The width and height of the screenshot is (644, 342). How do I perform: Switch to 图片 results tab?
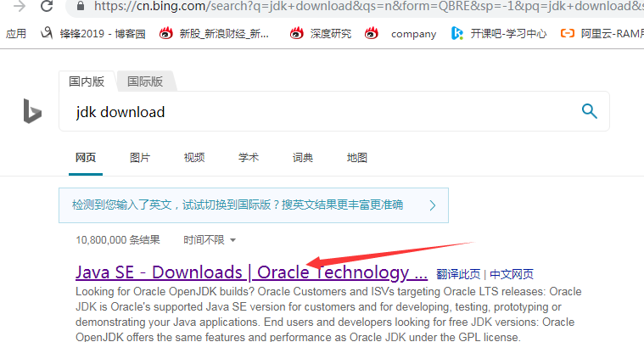click(x=140, y=158)
